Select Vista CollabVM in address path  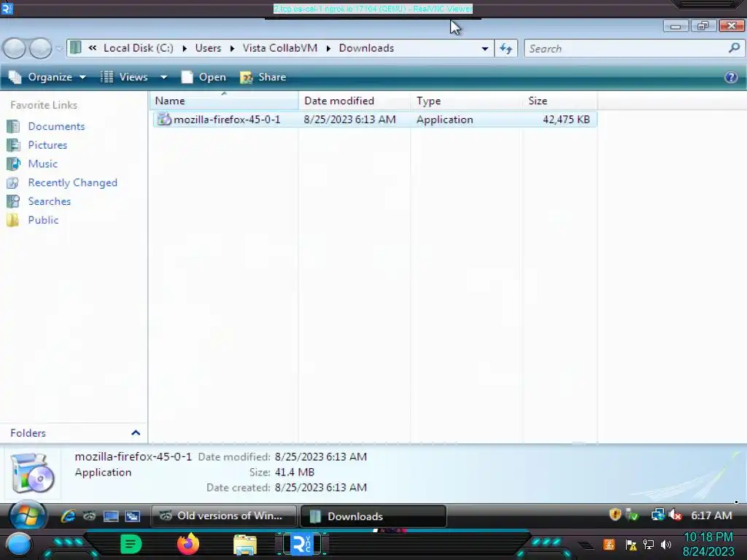click(x=279, y=48)
